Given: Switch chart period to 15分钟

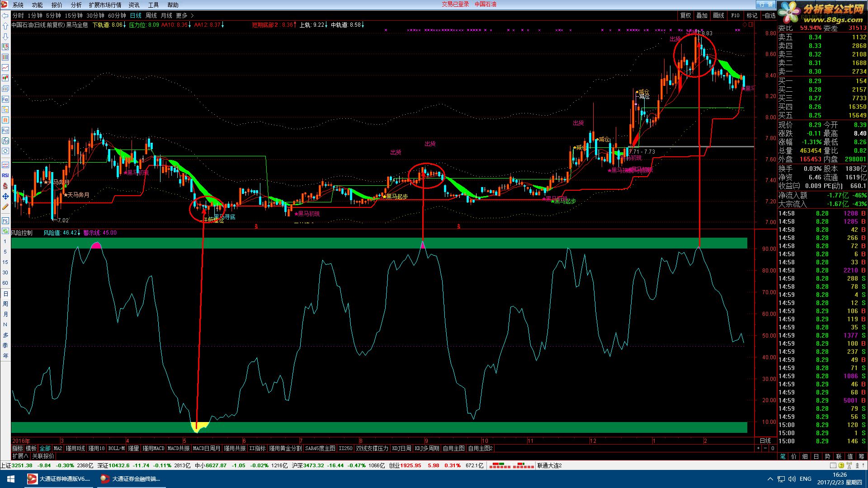Looking at the screenshot, I should tap(74, 15).
